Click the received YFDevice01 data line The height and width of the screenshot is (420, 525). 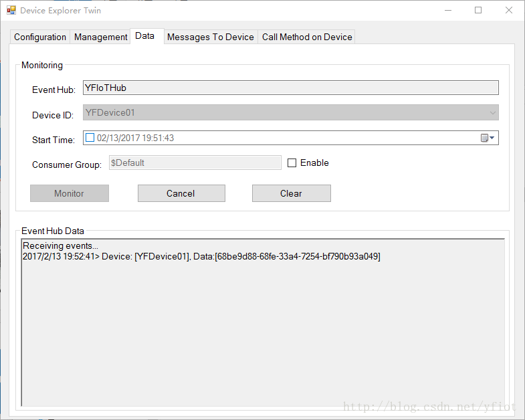click(201, 257)
